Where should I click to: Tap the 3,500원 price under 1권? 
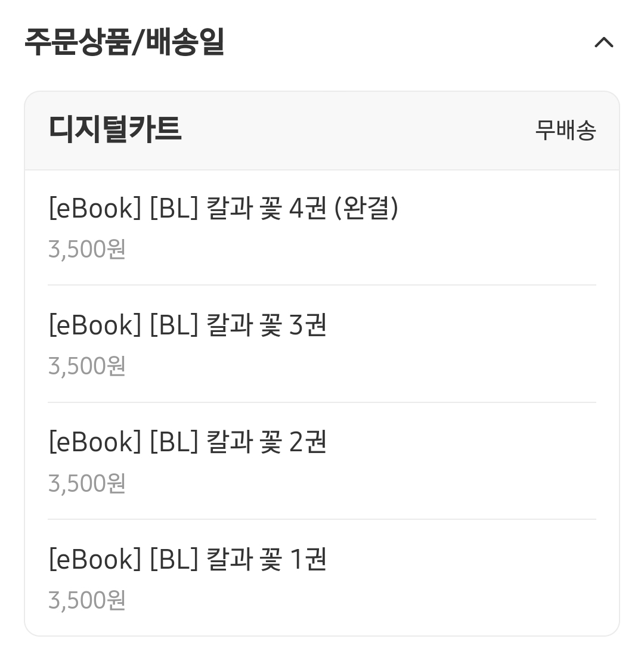(x=87, y=600)
